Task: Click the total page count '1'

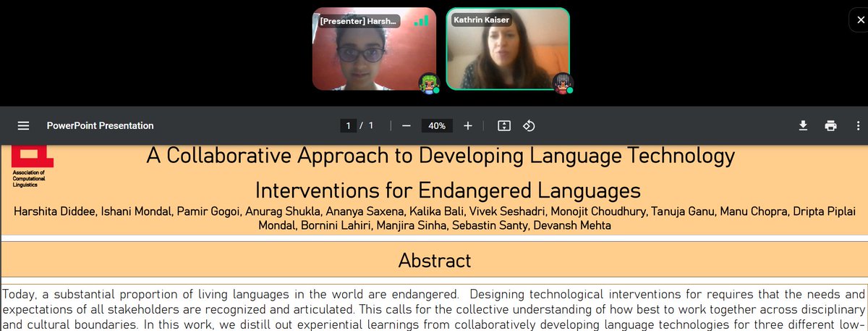Action: (x=371, y=125)
